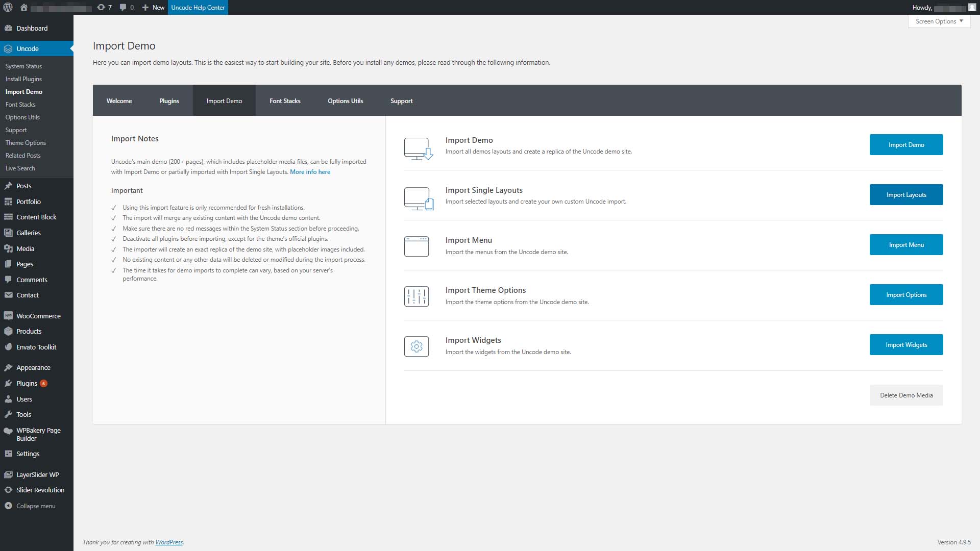980x551 pixels.
Task: Switch to the Plugins tab
Action: (169, 101)
